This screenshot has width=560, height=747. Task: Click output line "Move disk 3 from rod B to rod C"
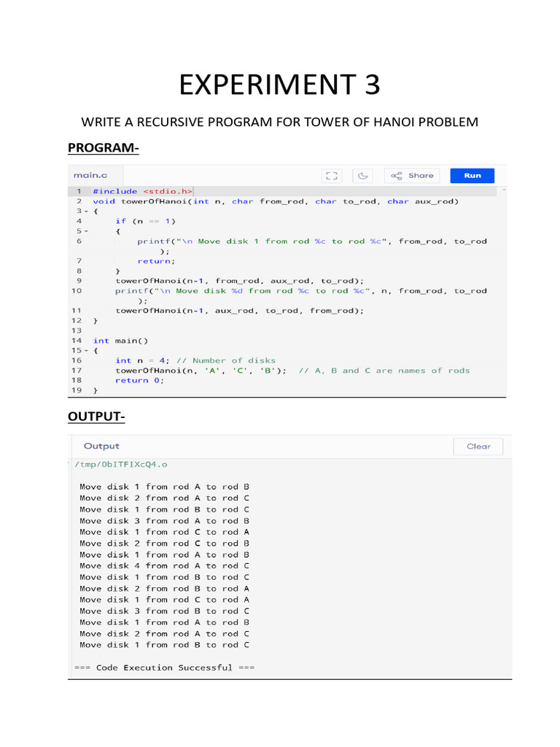[164, 611]
